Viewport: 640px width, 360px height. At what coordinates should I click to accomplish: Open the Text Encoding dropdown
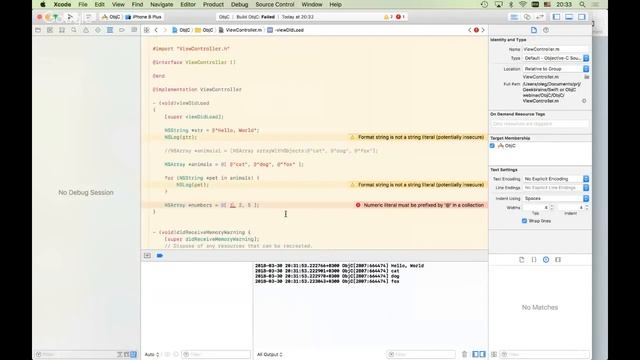point(556,179)
